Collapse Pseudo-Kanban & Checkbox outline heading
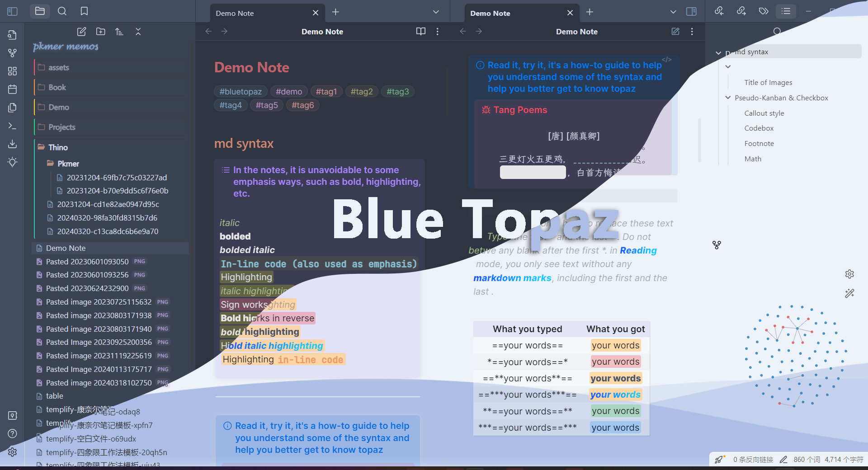Viewport: 868px width, 470px height. (x=728, y=98)
